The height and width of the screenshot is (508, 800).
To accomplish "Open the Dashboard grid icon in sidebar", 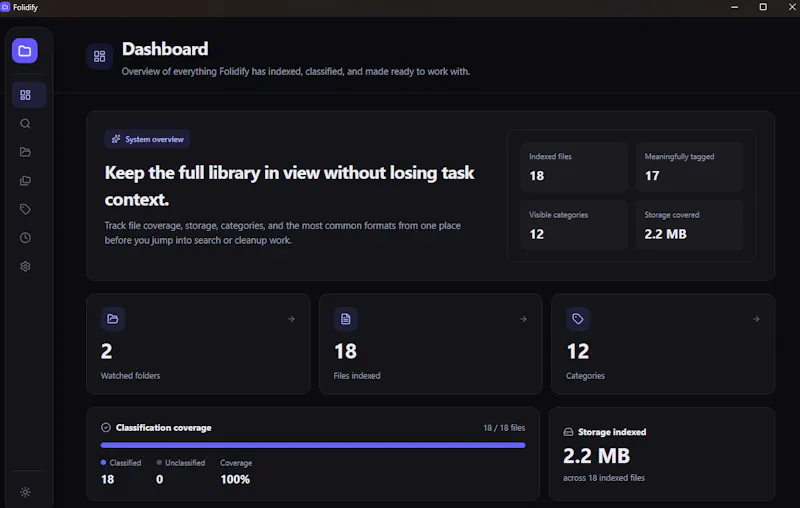I will tap(26, 95).
